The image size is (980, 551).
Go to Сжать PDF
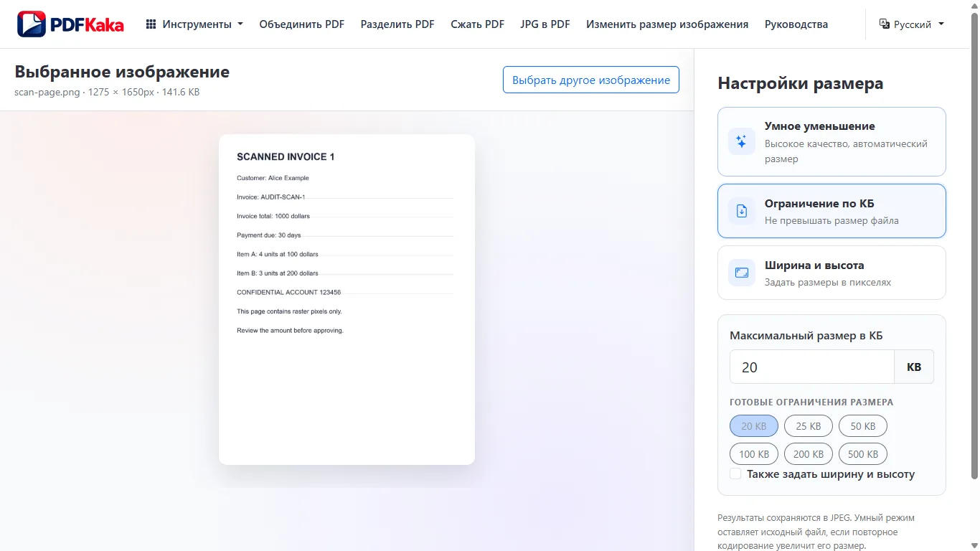478,24
